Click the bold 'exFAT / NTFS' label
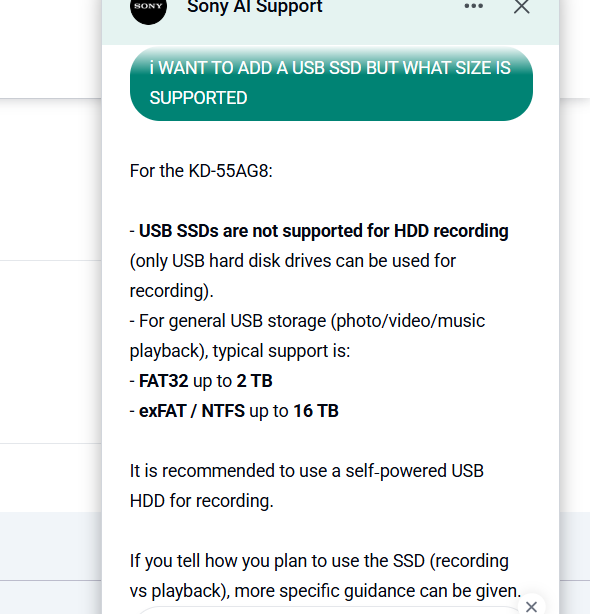604x614 pixels. click(192, 411)
